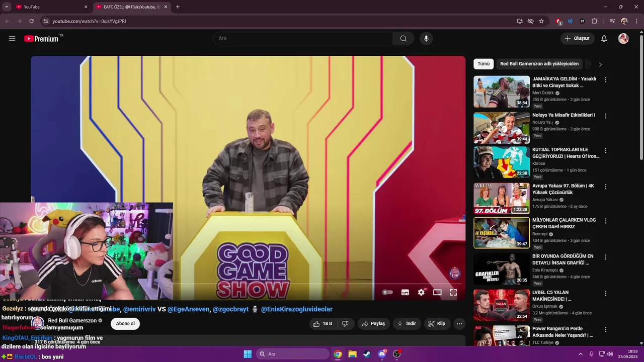Dislike the video with thumbs down
644x362 pixels.
click(x=345, y=324)
